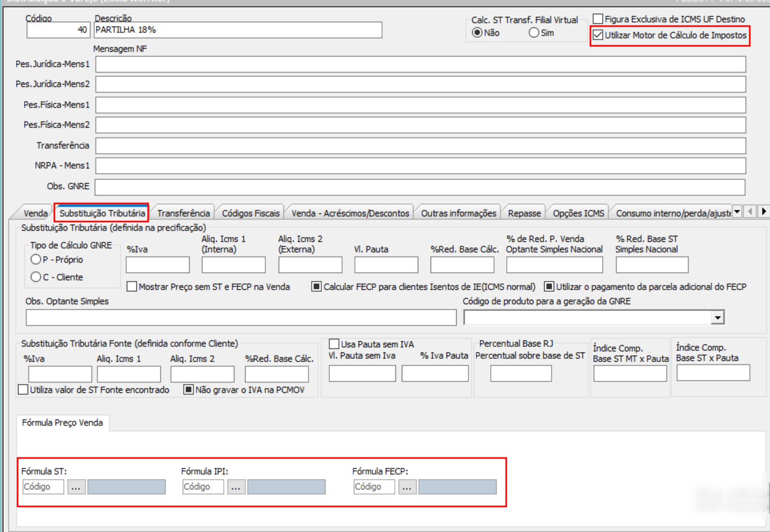The height and width of the screenshot is (532, 770).
Task: Click the Obs. Optante Simples field
Action: [241, 317]
